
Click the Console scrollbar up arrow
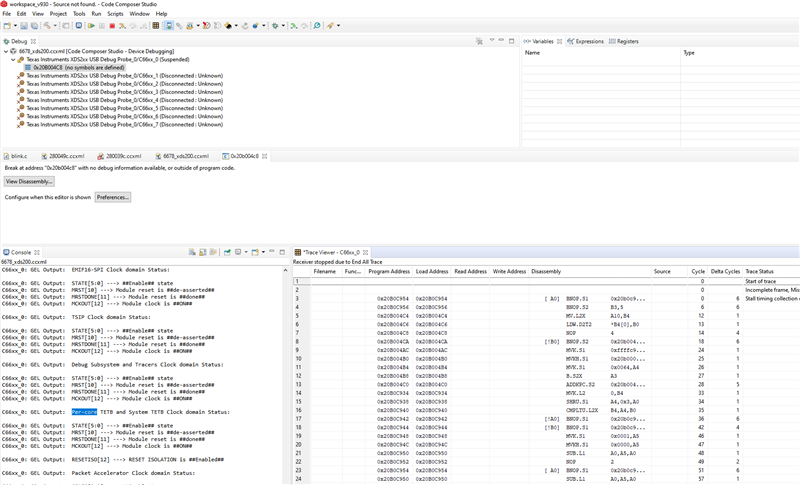pyautogui.click(x=285, y=270)
